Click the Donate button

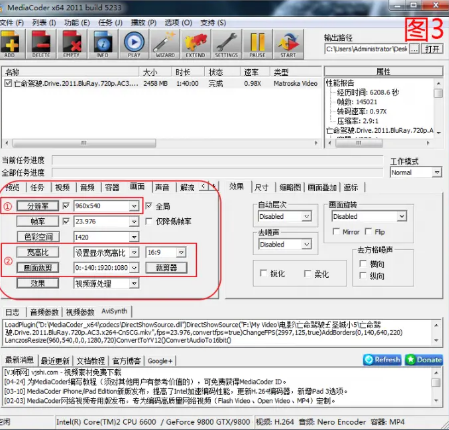[424, 360]
